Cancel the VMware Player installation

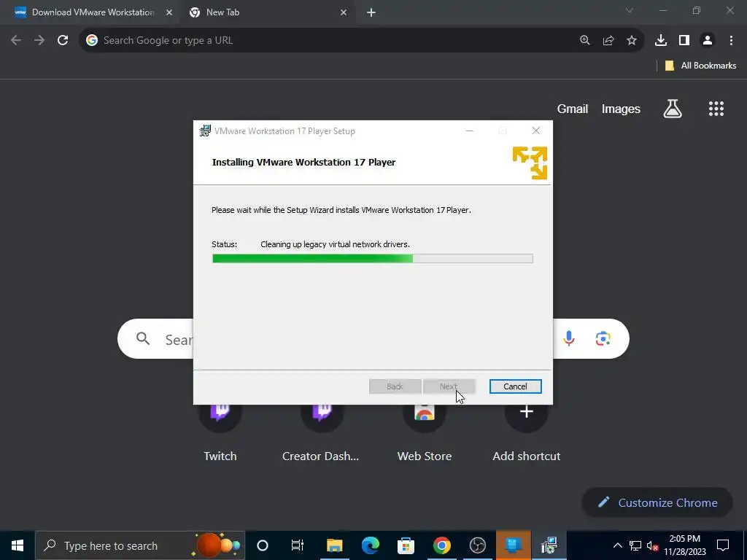click(x=515, y=386)
